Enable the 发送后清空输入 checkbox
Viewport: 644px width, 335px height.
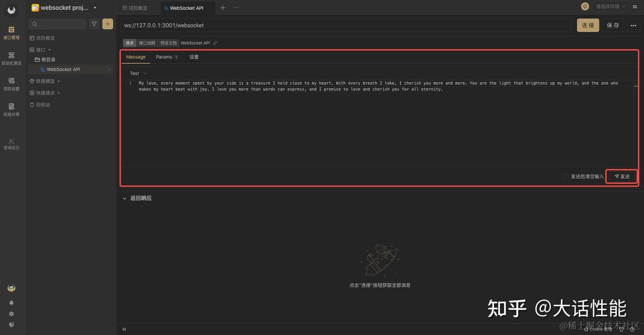[x=565, y=176]
